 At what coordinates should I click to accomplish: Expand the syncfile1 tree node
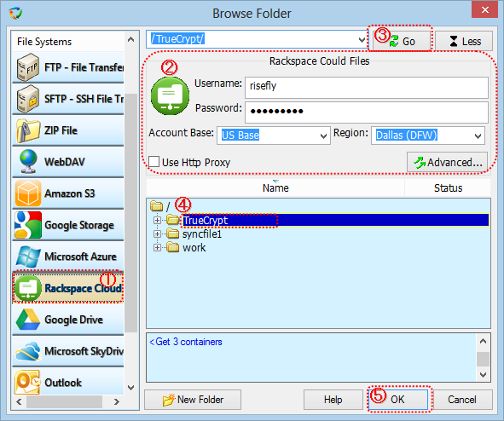click(157, 234)
